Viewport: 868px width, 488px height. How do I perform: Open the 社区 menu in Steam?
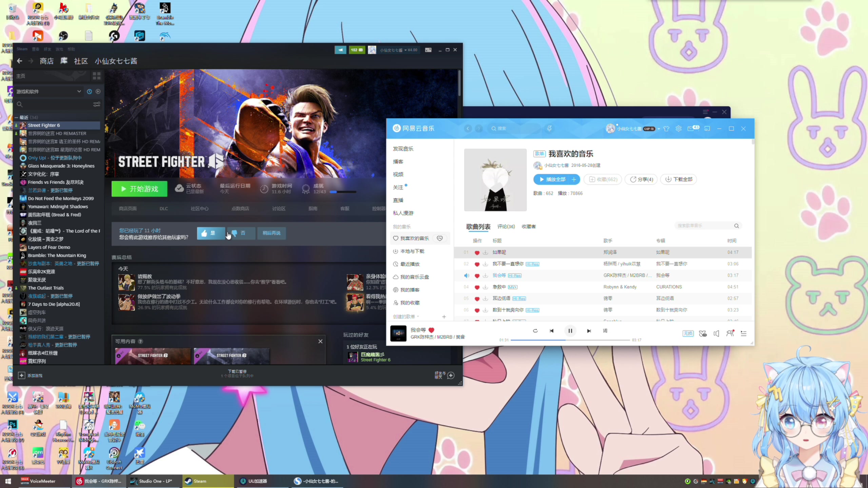tap(81, 61)
